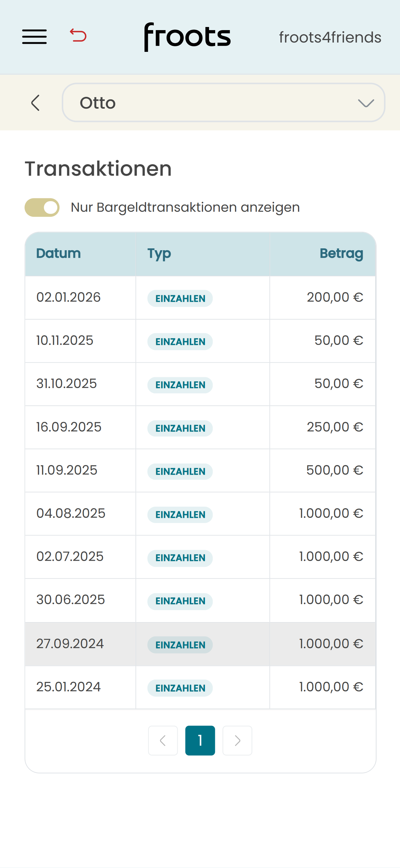Image resolution: width=400 pixels, height=868 pixels.
Task: Click the EINZAHLEN badge on the 25.01.2024 row
Action: pyautogui.click(x=180, y=688)
